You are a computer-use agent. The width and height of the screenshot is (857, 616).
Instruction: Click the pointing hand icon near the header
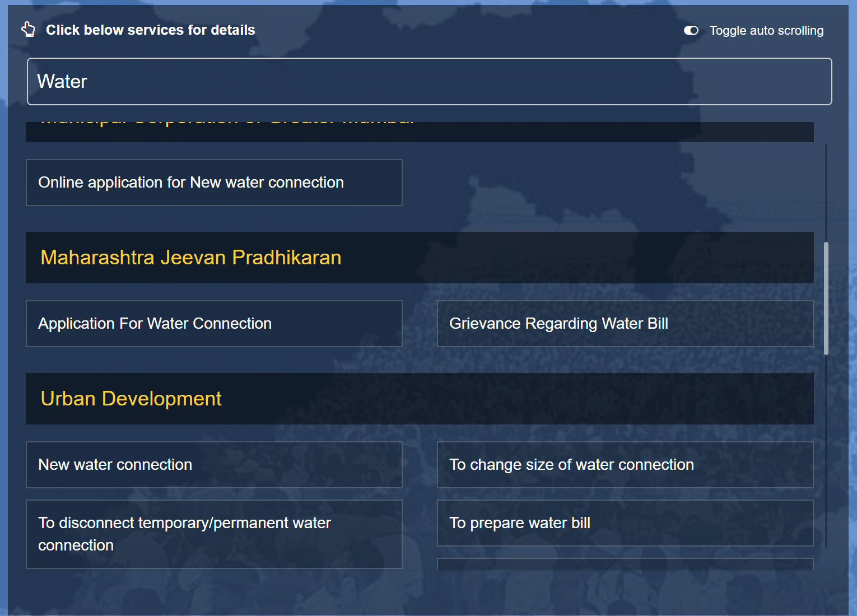pyautogui.click(x=29, y=29)
